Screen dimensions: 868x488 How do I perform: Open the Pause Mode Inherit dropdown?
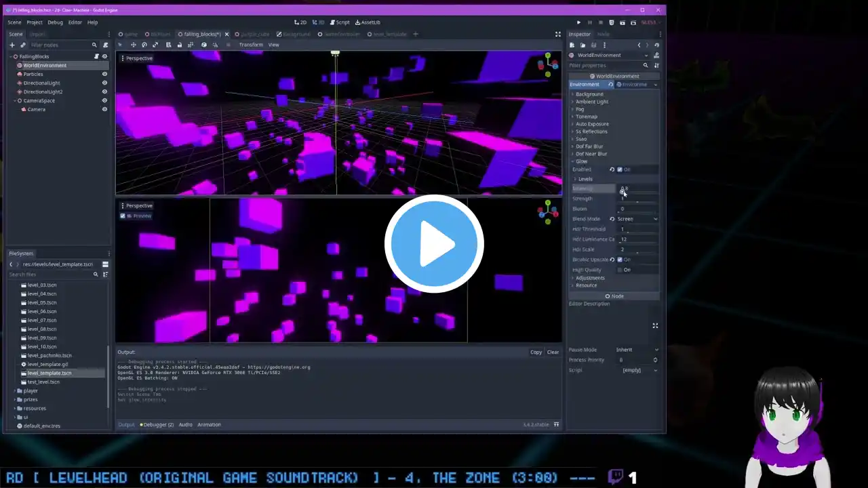click(x=637, y=350)
